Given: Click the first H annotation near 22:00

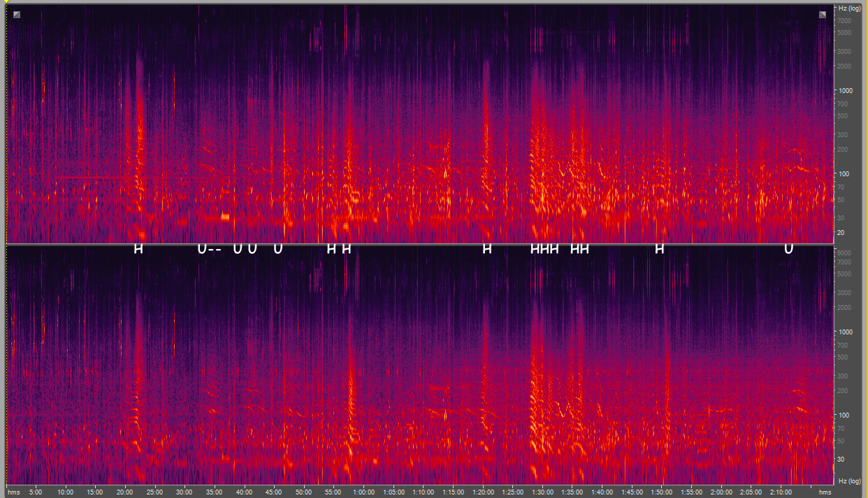Looking at the screenshot, I should tap(138, 249).
